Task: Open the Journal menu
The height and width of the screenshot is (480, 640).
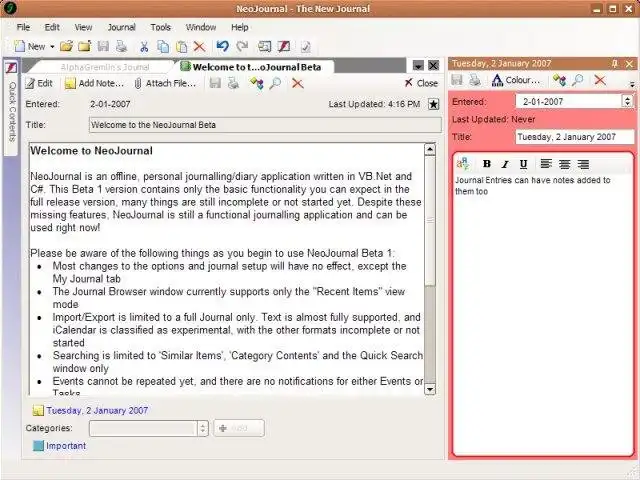Action: [x=121, y=27]
